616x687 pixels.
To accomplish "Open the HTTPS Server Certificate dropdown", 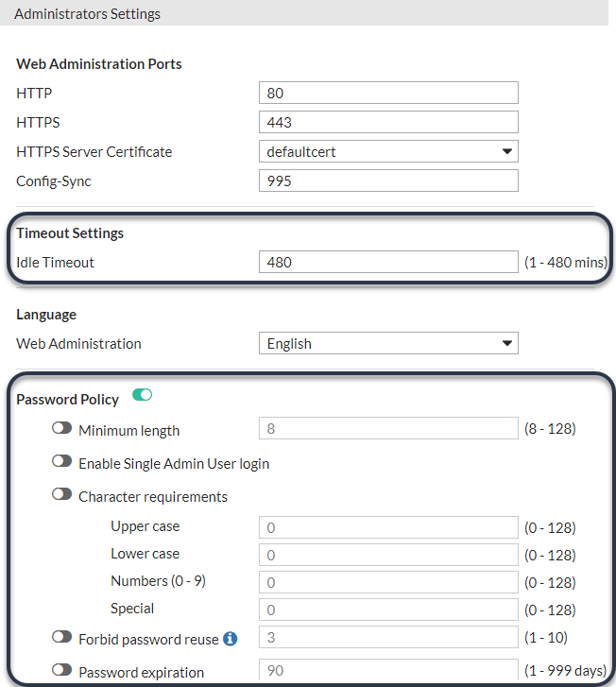I will [x=388, y=151].
